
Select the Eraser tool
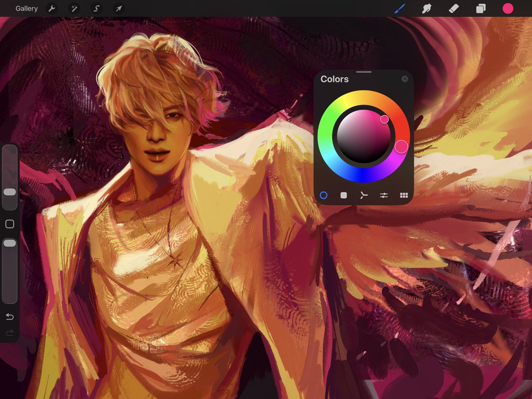(454, 8)
